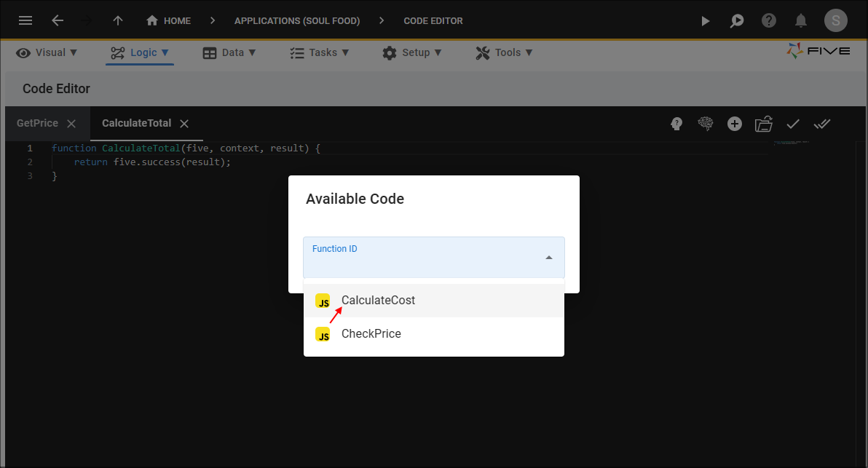Select CheckPrice from the list
Screen dimensions: 868x468
[x=434, y=333]
